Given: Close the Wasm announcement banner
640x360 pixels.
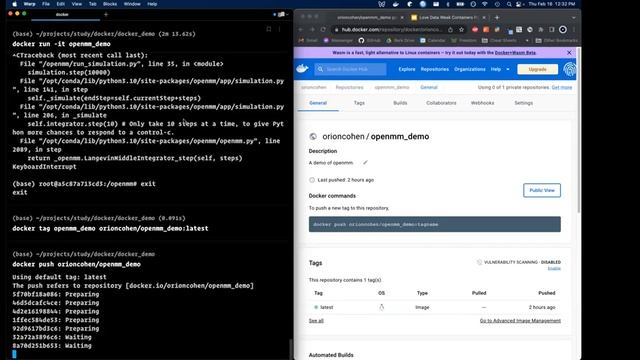Looking at the screenshot, I should tap(569, 53).
